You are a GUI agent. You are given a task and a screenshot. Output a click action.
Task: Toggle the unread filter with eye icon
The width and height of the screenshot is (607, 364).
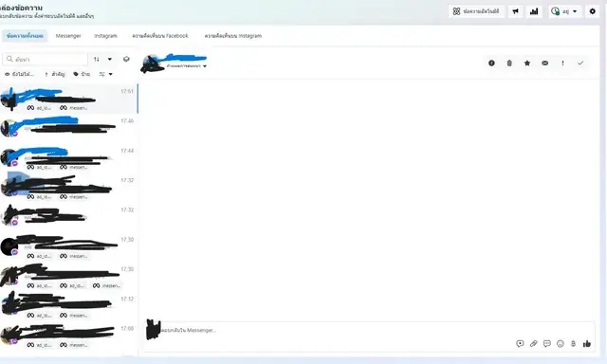click(19, 74)
